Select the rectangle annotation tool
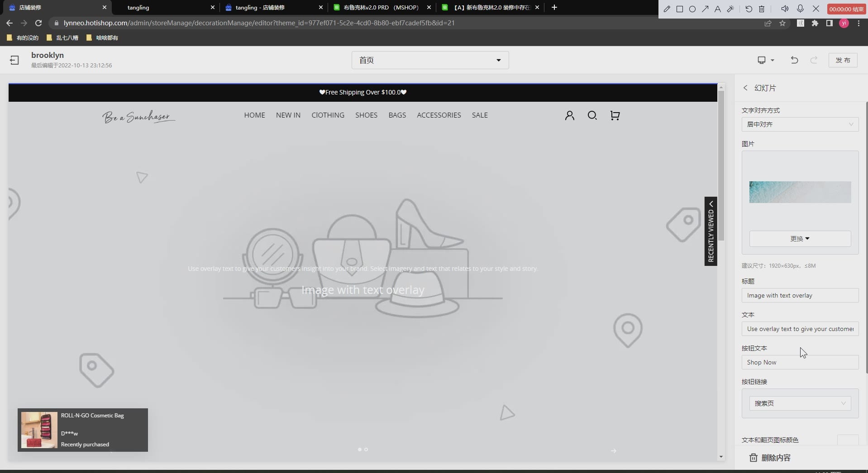This screenshot has height=473, width=868. point(679,9)
